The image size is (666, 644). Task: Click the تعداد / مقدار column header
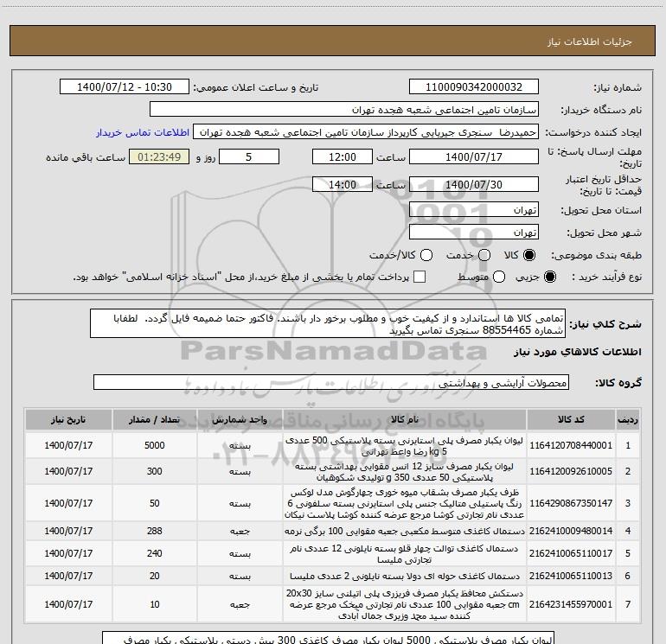pyautogui.click(x=155, y=419)
